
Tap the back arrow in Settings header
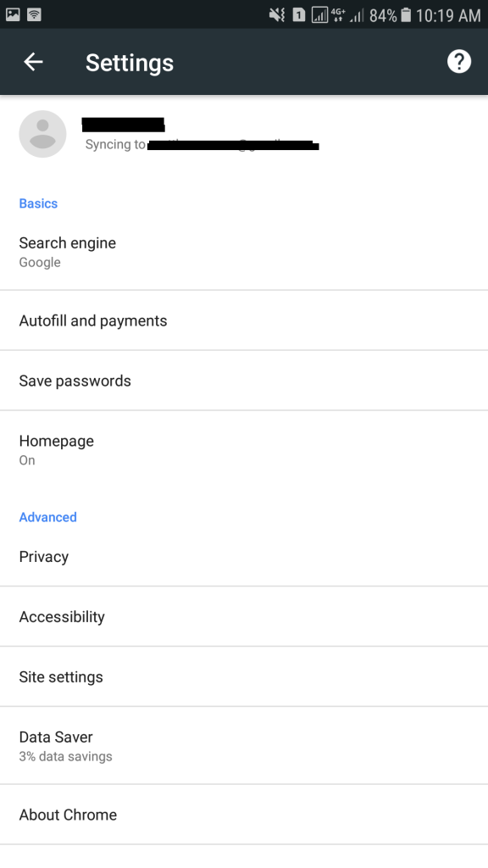33,61
